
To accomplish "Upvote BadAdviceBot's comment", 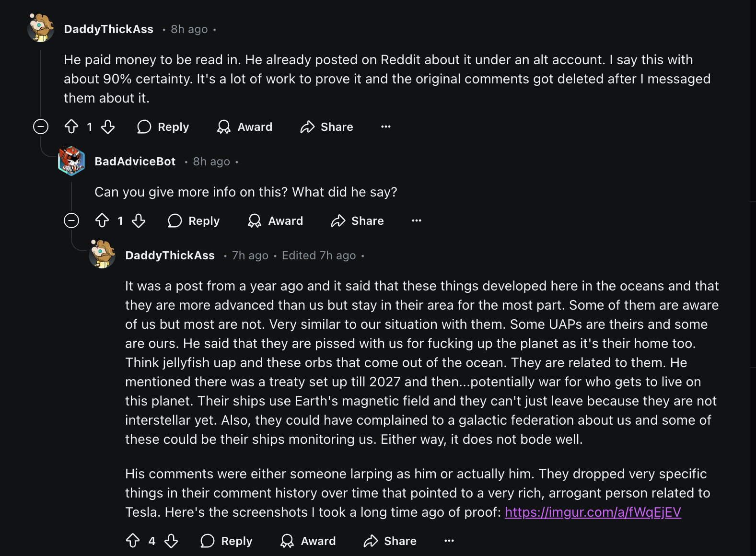I will pyautogui.click(x=102, y=220).
